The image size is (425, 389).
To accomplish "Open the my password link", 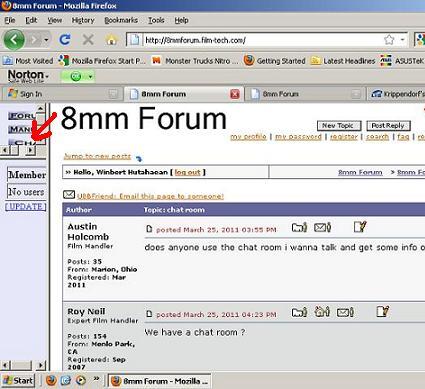I will (x=298, y=137).
